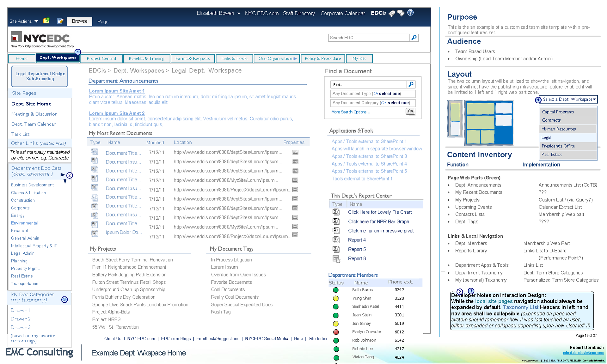This screenshot has height=364, width=607.
Task: Click Excel icon beside Lovely Pie Chart
Action: pos(336,212)
